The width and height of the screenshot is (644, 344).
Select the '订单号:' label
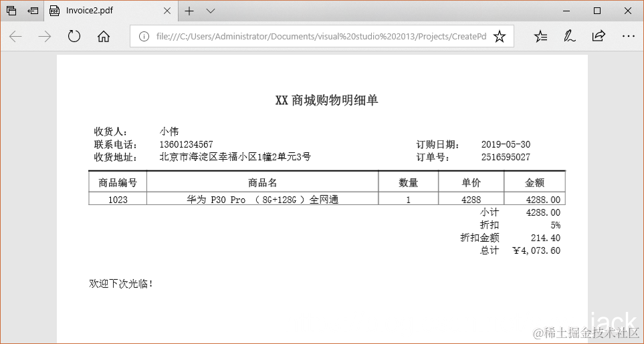[x=433, y=157]
